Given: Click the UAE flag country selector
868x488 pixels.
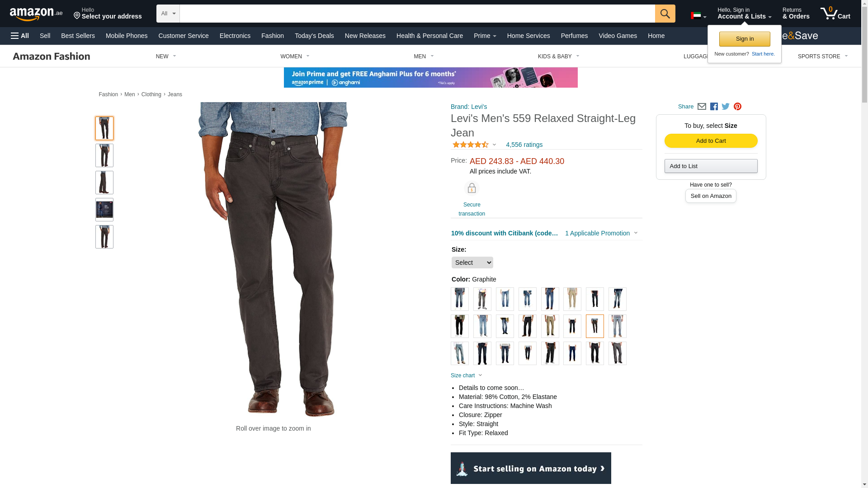Looking at the screenshot, I should (x=698, y=16).
